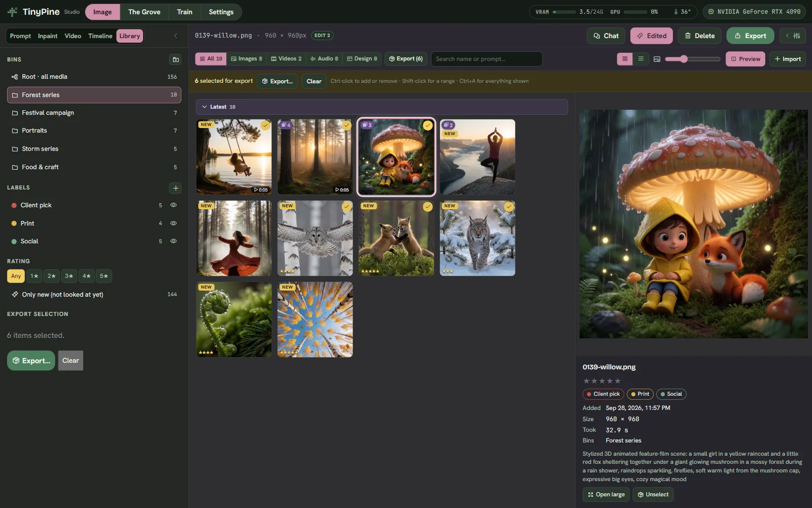Image resolution: width=812 pixels, height=508 pixels.
Task: Switch to Inpaint mode
Action: 48,36
